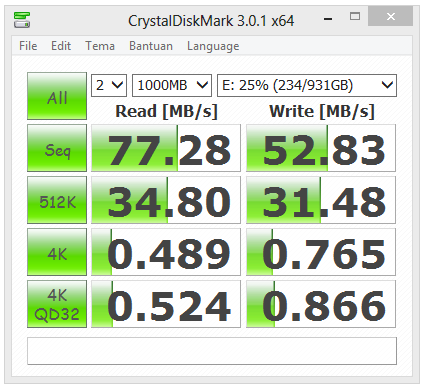Click the CrystalDiskMark 3.0.1 x64 title text
Viewport: 423px width, 388px height.
point(211,21)
